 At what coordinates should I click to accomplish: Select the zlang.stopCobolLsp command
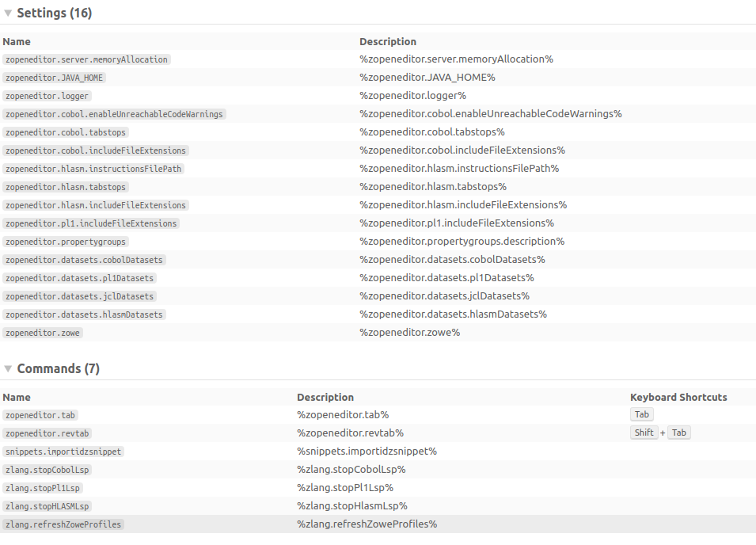[47, 469]
